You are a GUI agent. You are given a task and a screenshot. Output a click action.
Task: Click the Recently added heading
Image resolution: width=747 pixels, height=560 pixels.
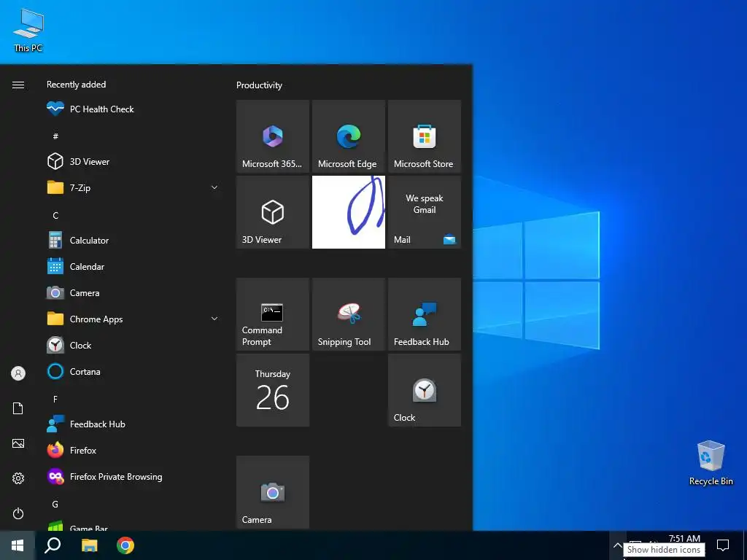[x=76, y=85]
